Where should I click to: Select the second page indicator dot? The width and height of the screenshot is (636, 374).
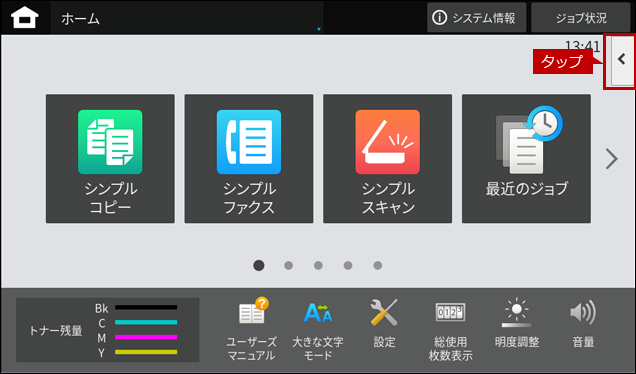click(x=288, y=265)
